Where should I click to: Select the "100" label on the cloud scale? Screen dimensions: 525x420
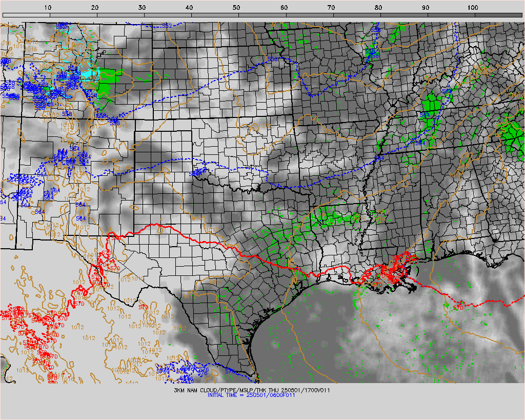(473, 7)
